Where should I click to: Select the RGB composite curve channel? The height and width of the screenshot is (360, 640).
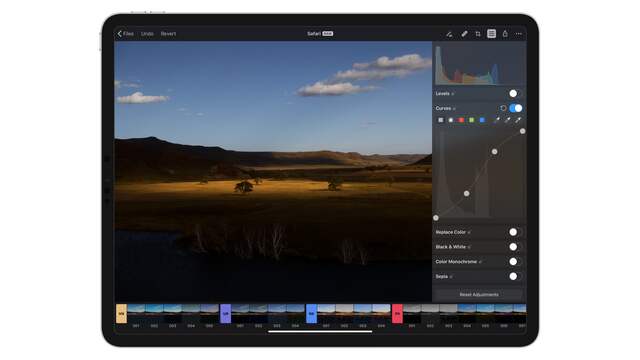440,120
